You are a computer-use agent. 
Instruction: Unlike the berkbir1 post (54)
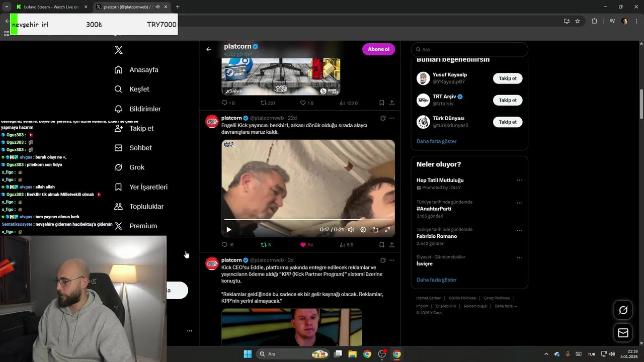(306, 245)
